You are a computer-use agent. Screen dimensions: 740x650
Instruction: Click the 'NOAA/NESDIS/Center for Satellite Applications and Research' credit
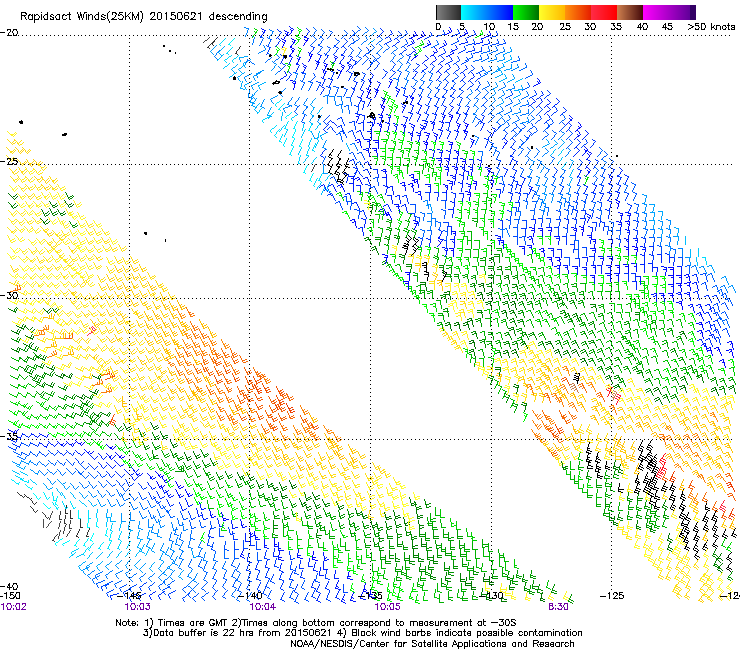pyautogui.click(x=432, y=644)
